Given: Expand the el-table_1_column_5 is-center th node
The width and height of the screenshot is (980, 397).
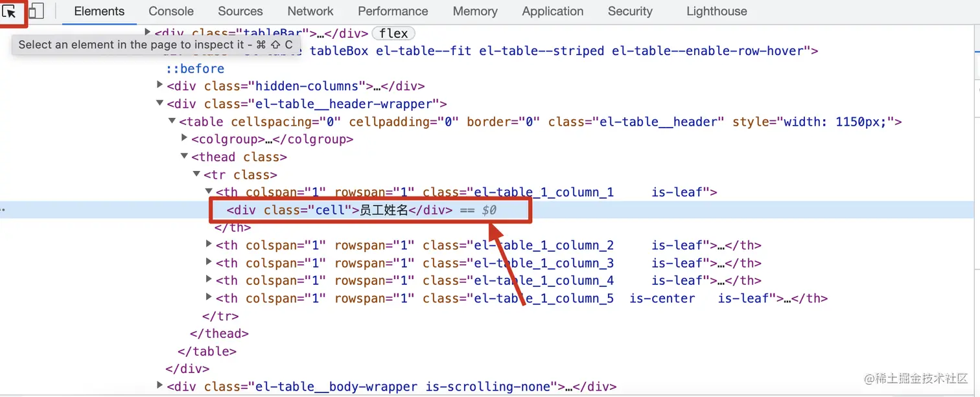Looking at the screenshot, I should pos(209,297).
